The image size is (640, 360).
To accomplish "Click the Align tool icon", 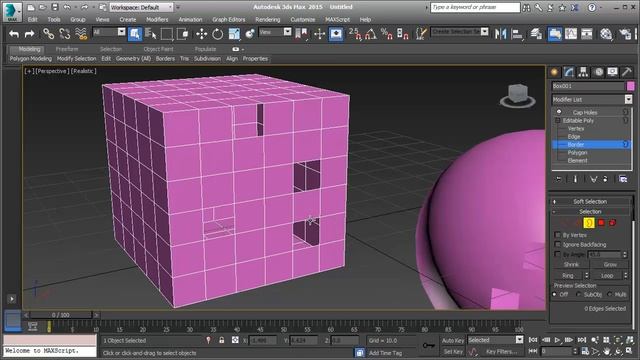I will click(517, 34).
